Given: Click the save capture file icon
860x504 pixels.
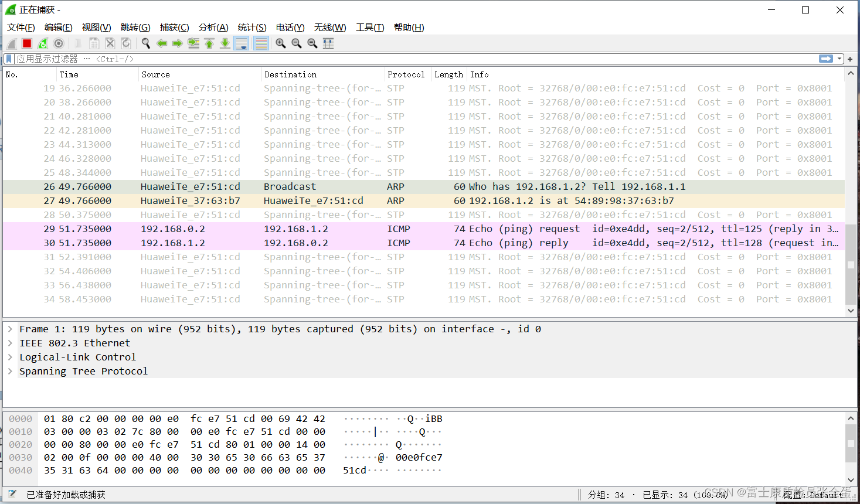Looking at the screenshot, I should 94,43.
